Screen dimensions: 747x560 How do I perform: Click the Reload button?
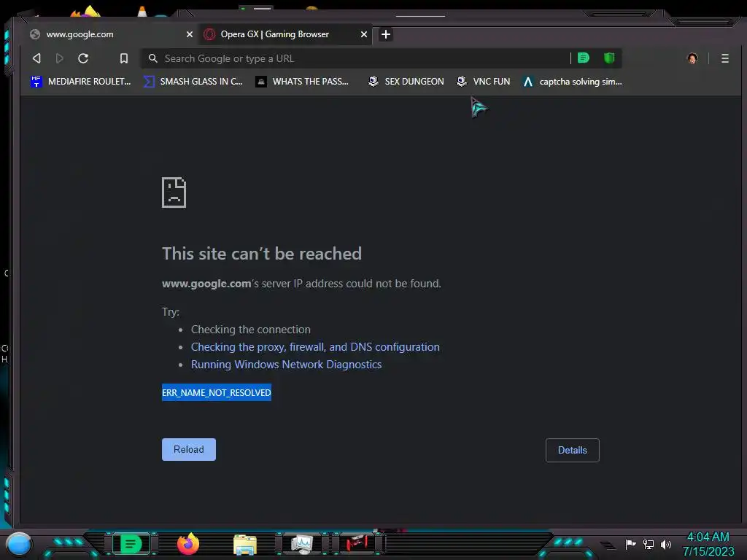(x=189, y=449)
